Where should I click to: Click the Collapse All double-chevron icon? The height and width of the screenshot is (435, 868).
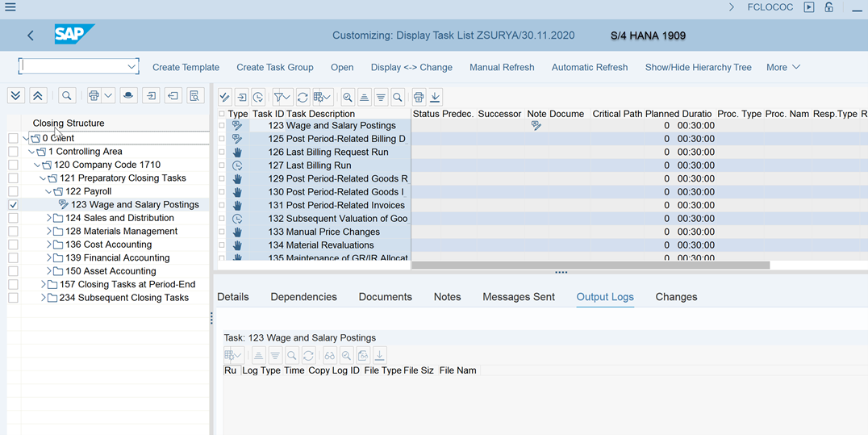[38, 96]
